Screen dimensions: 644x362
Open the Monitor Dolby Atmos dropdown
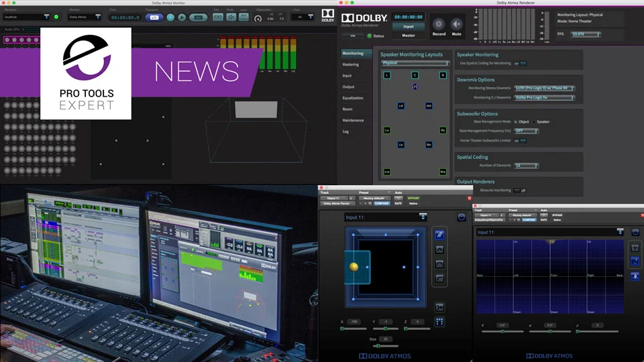pyautogui.click(x=85, y=17)
